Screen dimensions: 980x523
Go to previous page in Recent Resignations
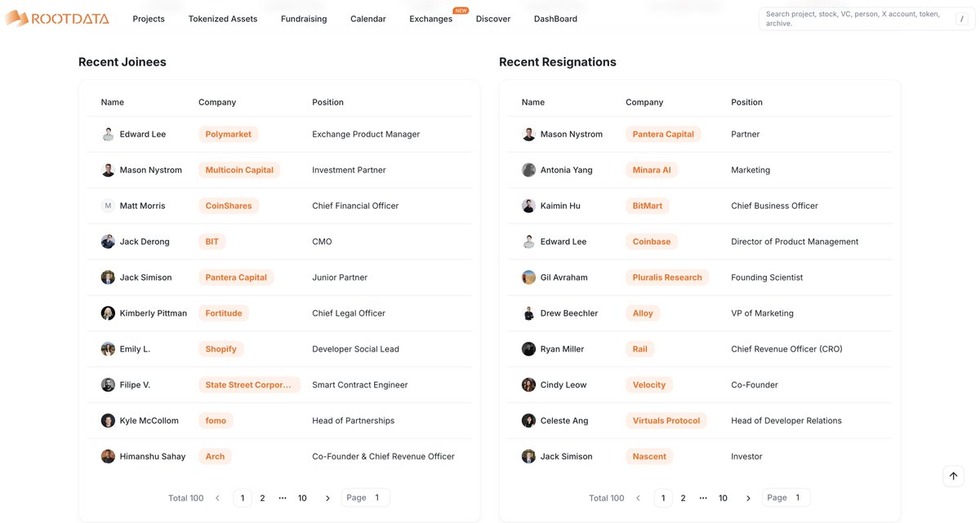[x=638, y=499]
